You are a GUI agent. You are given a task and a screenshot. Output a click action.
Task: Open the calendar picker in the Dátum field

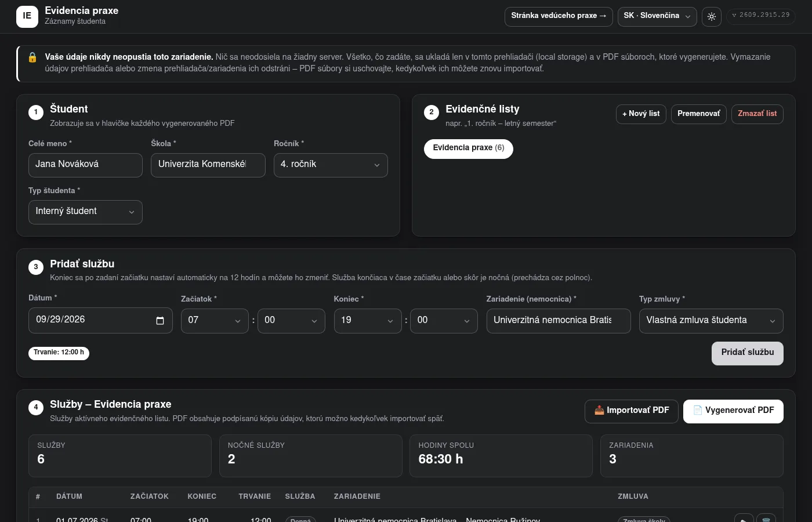pos(160,321)
